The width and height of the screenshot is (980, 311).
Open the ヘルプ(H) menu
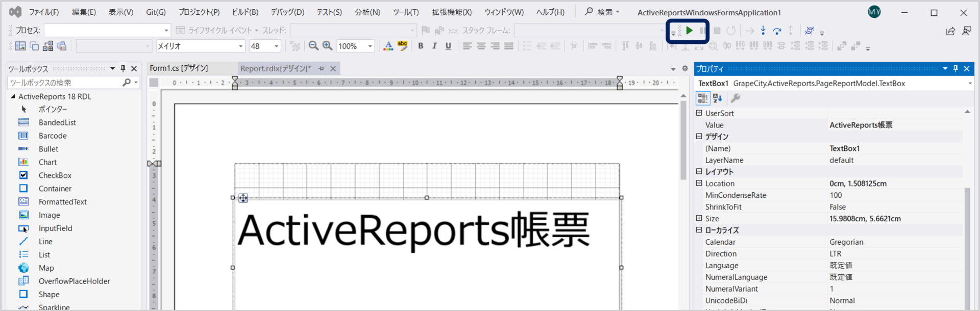tap(550, 12)
